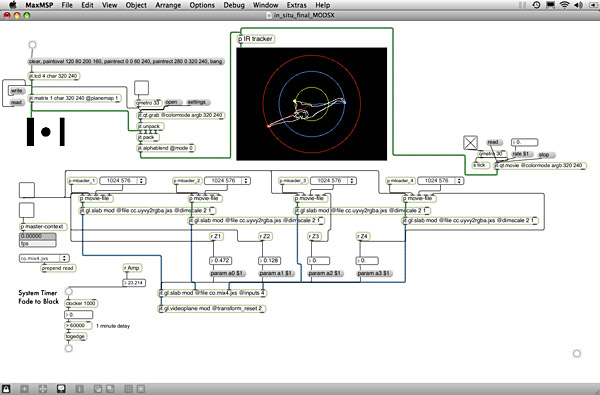The image size is (600, 395).
Task: Open the 1024 576 dropdown beside p mloader_3
Action: click(x=333, y=181)
